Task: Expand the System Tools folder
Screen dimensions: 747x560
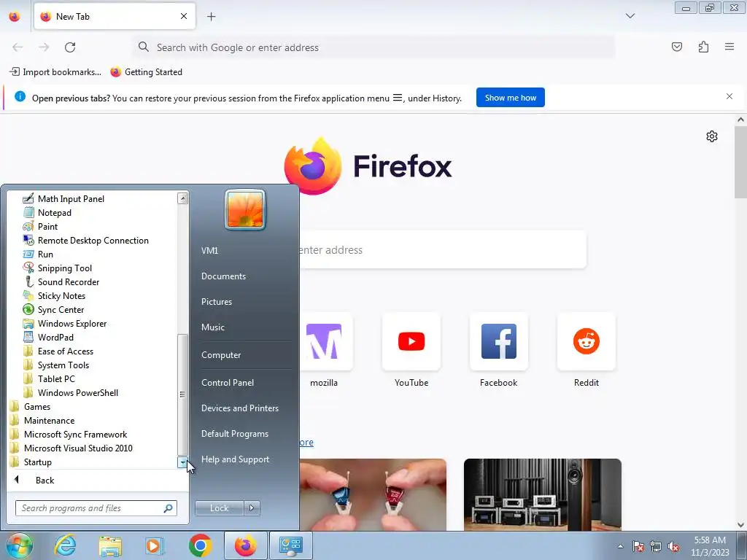Action: [x=63, y=365]
